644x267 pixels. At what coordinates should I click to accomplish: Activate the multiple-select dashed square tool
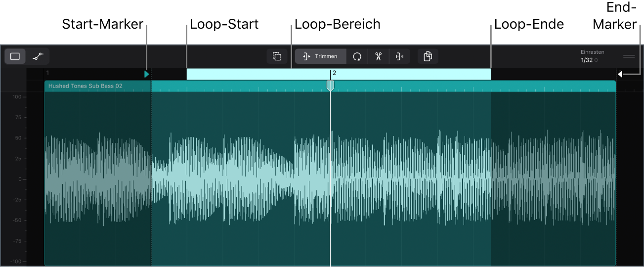(x=277, y=56)
